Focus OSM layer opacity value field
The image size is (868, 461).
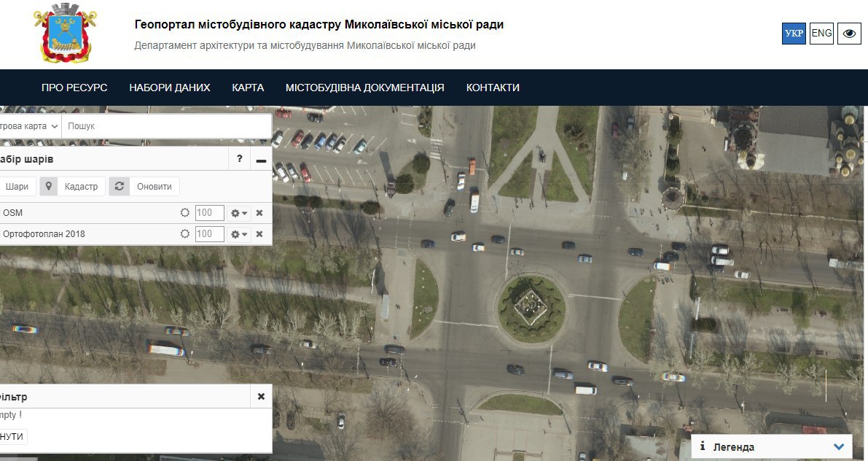click(210, 213)
